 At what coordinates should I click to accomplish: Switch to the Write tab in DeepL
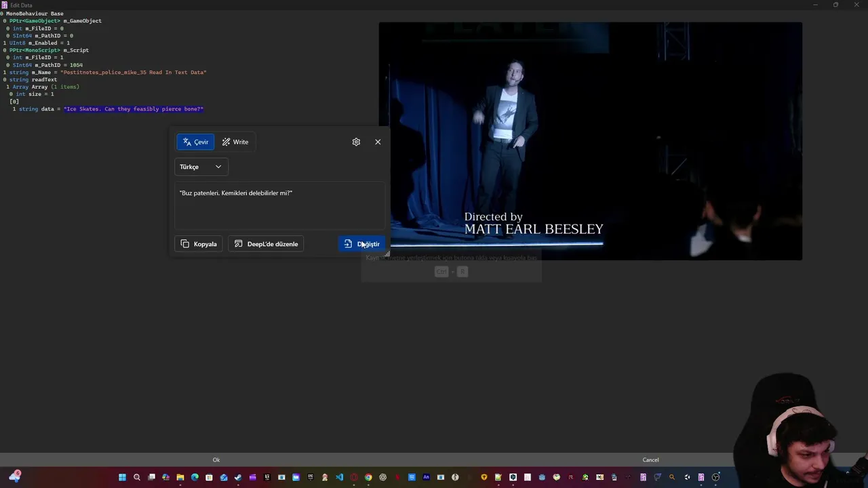235,142
